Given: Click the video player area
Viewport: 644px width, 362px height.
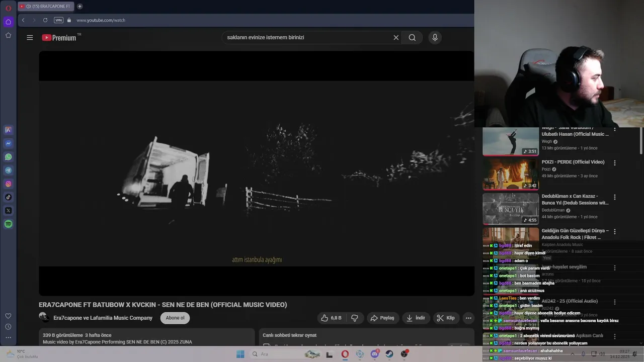Looking at the screenshot, I should (x=257, y=173).
